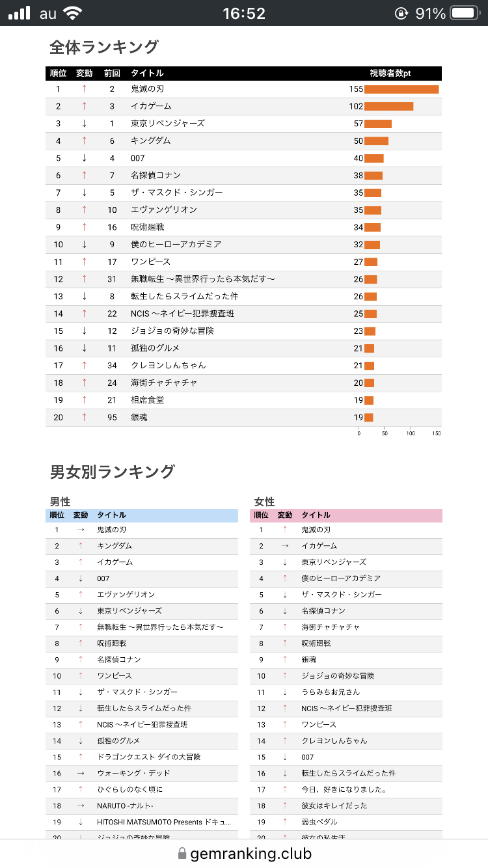Select 呪術廻戦 in the overall ranking
The height and width of the screenshot is (868, 488).
[x=148, y=227]
